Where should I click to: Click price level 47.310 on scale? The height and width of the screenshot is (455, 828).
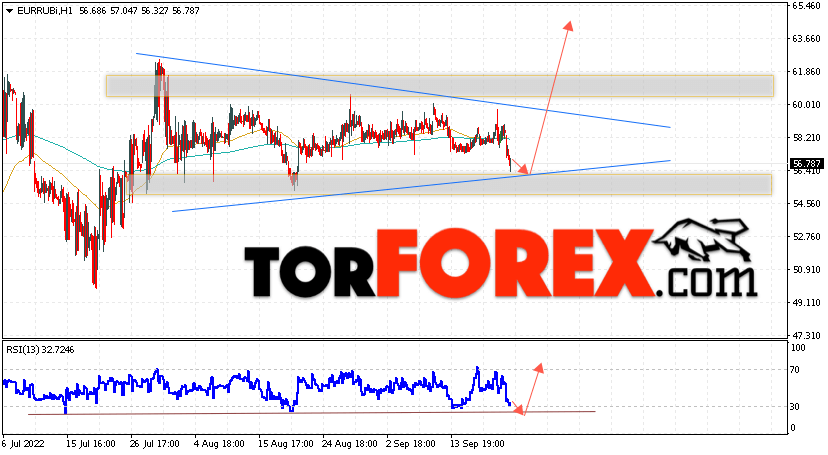[x=806, y=335]
